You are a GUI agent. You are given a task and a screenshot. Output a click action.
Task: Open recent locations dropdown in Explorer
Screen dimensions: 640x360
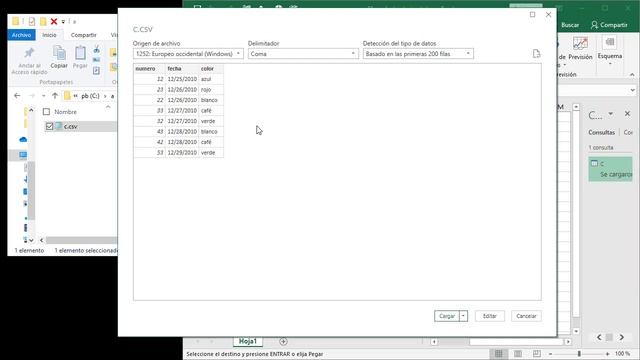tap(44, 96)
